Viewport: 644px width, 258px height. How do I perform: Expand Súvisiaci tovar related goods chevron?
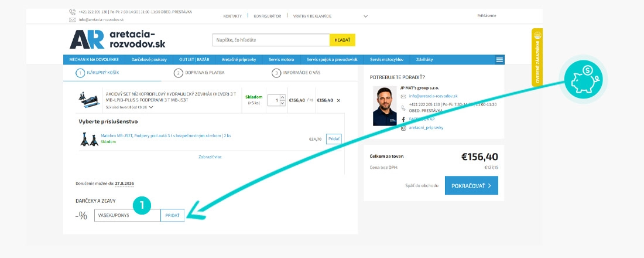(151, 107)
